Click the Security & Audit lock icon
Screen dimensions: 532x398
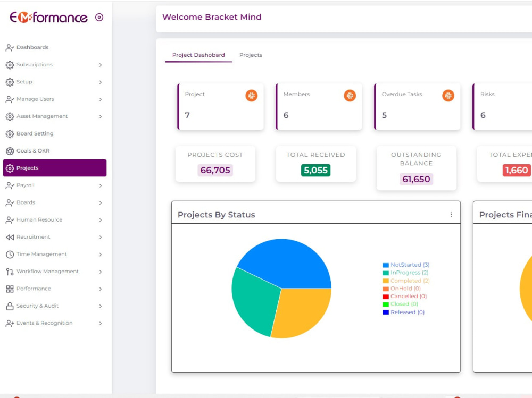[x=10, y=306]
